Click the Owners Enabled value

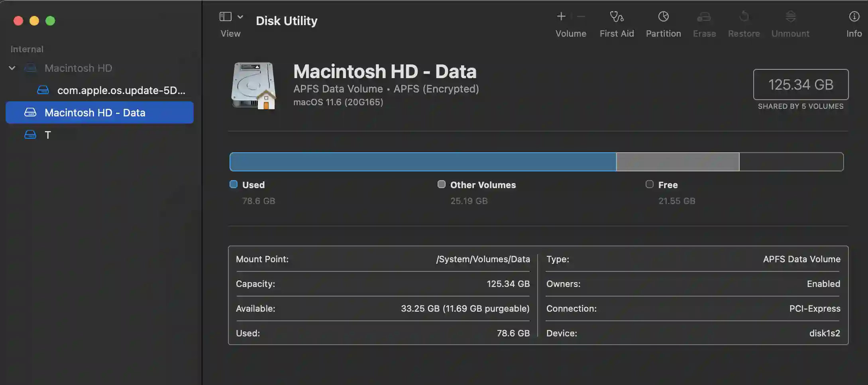(823, 284)
